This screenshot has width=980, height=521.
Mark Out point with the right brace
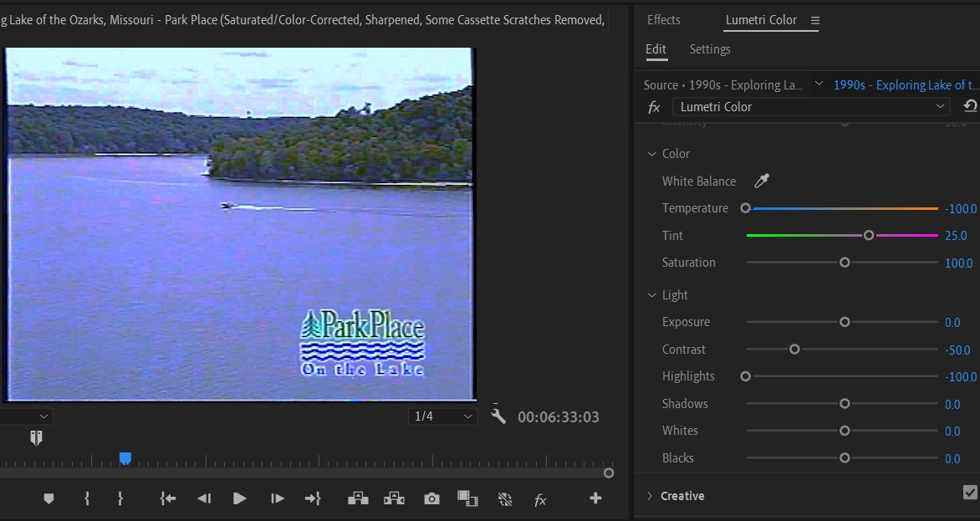pos(120,498)
